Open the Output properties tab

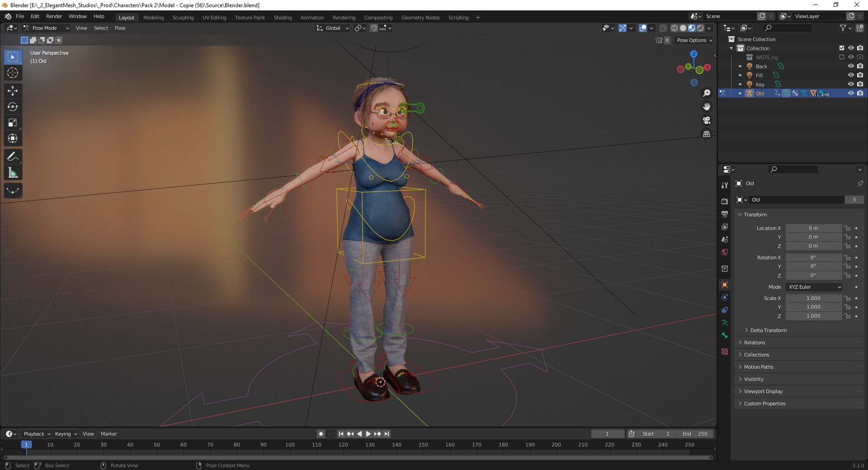coord(725,214)
